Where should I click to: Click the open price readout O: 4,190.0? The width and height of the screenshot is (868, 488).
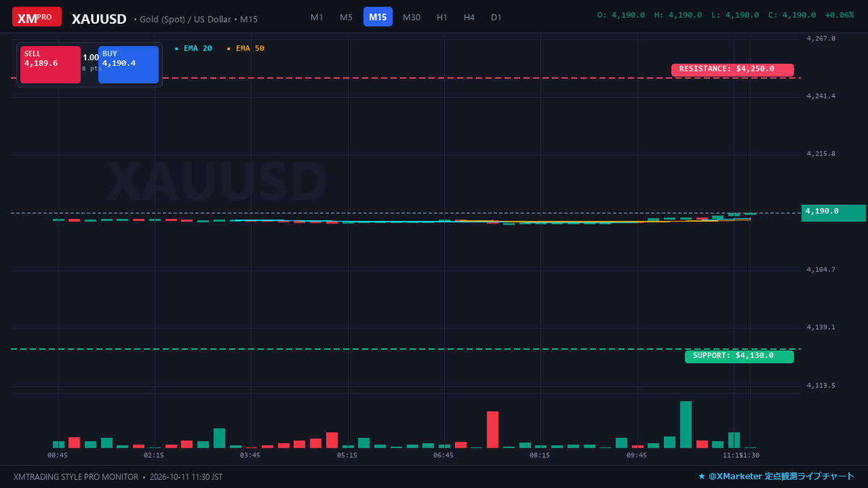pos(621,15)
